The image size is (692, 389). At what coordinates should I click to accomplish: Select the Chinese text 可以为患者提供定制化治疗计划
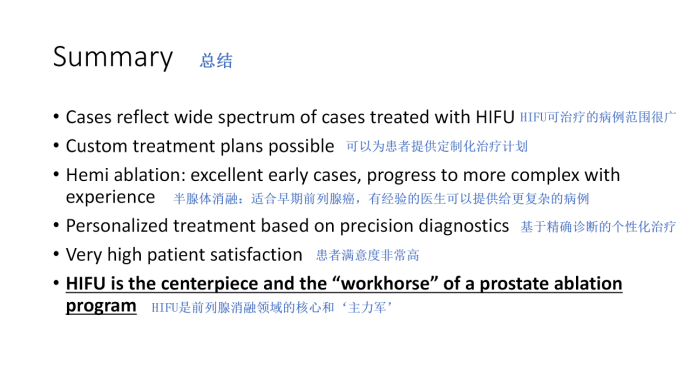point(437,146)
